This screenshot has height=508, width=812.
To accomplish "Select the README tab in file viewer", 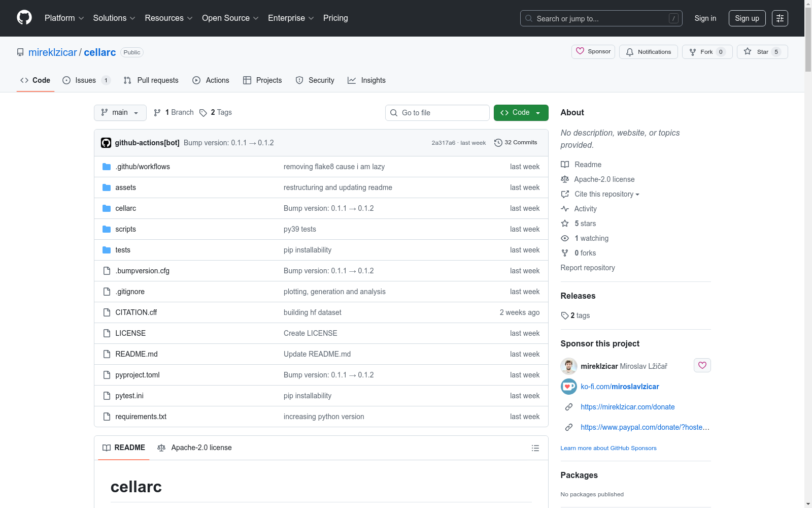I will pyautogui.click(x=124, y=448).
